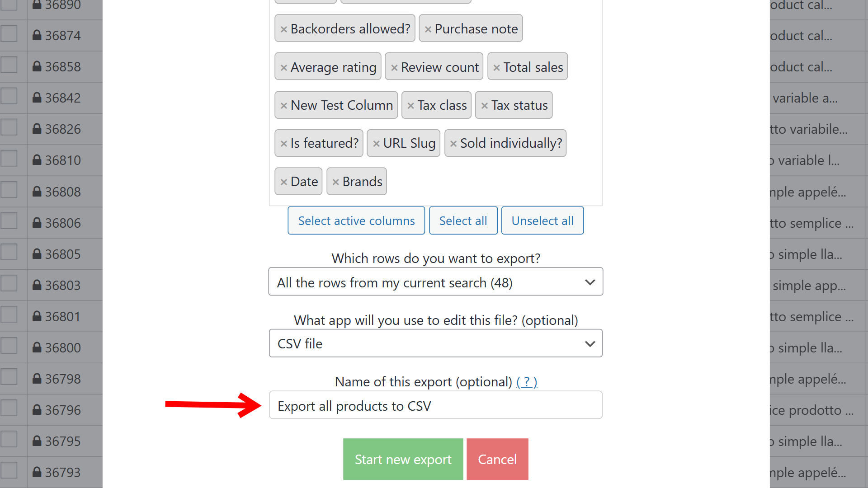Remove the Total sales column tag
The height and width of the screenshot is (488, 868).
pos(496,68)
